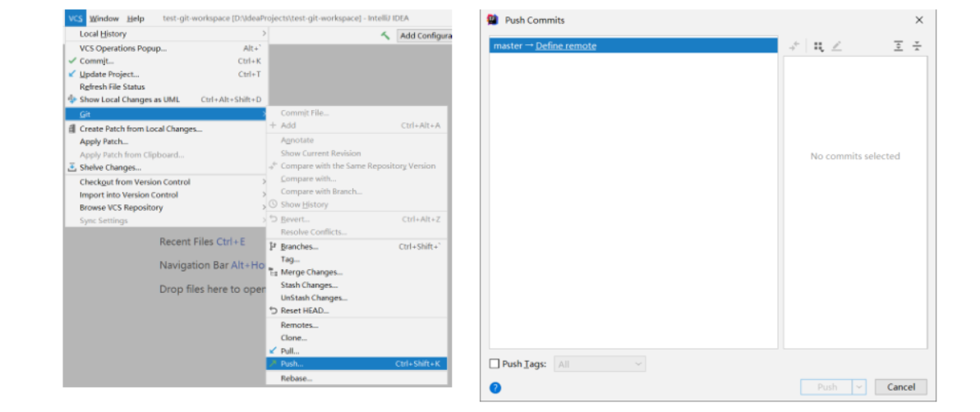The image size is (980, 412).
Task: Click the Collapse All icon in Push Commits
Action: 916,46
